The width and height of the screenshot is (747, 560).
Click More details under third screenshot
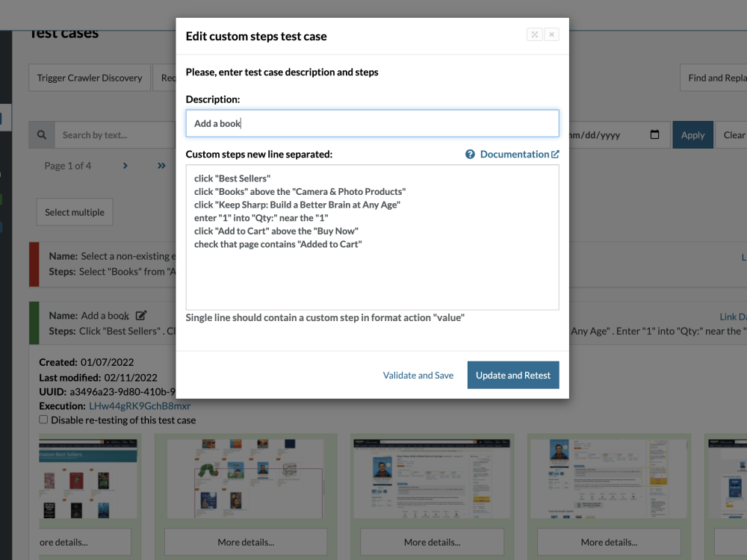click(432, 542)
